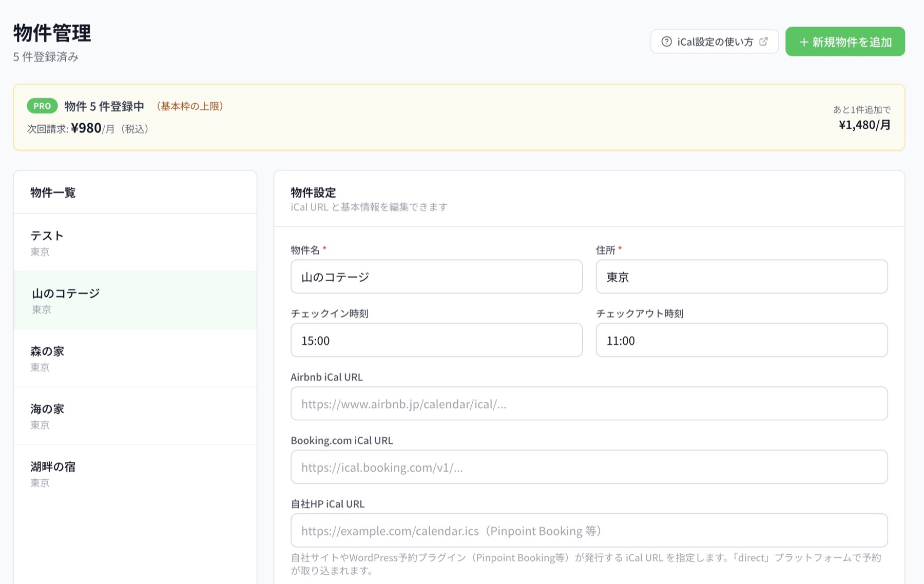Image resolution: width=924 pixels, height=584 pixels.
Task: Click the 5 件登録済み count text
Action: [46, 57]
